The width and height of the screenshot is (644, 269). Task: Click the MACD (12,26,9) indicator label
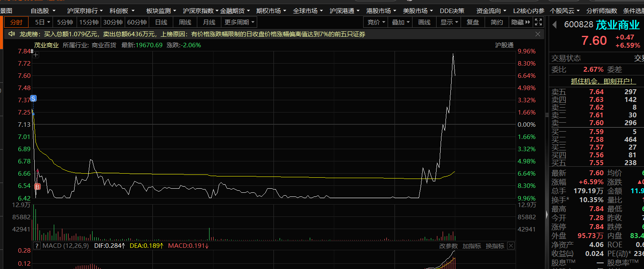point(66,246)
